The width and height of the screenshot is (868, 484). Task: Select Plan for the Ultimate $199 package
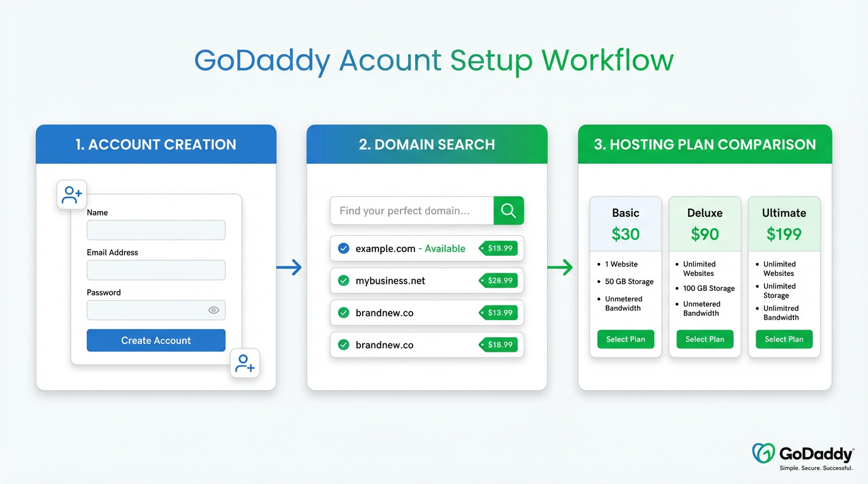784,339
